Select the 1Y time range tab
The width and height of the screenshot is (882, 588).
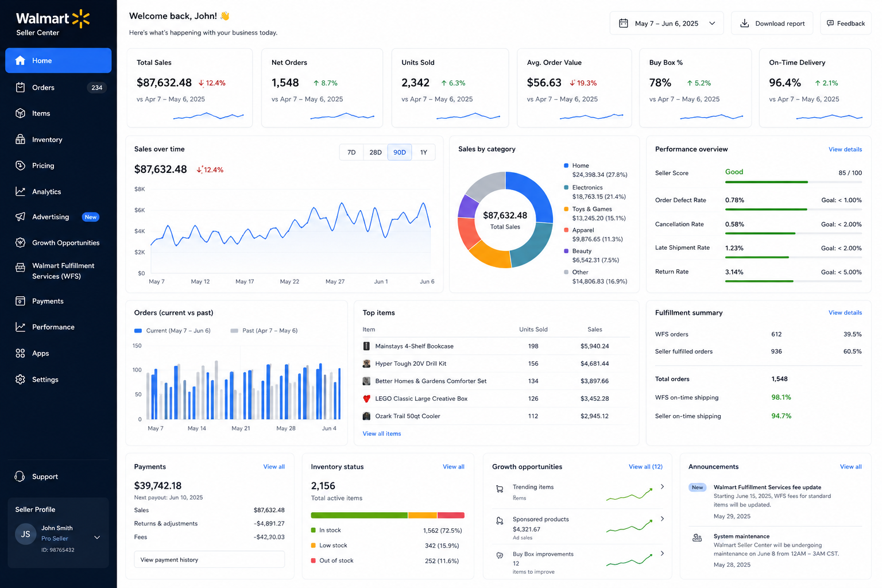424,152
